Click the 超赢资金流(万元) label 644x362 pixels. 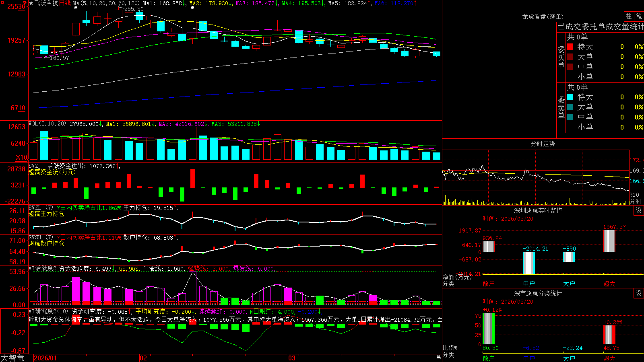click(x=52, y=172)
